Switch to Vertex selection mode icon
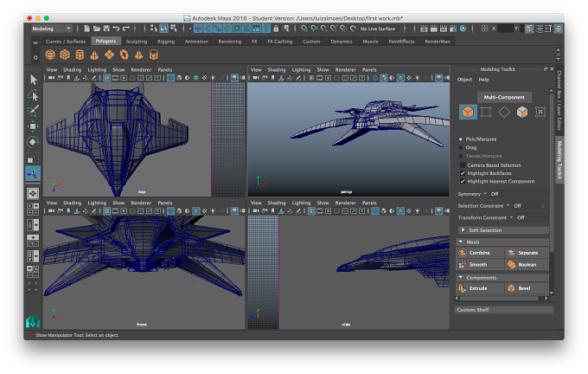Viewport: 588px width, 374px height. click(x=486, y=112)
